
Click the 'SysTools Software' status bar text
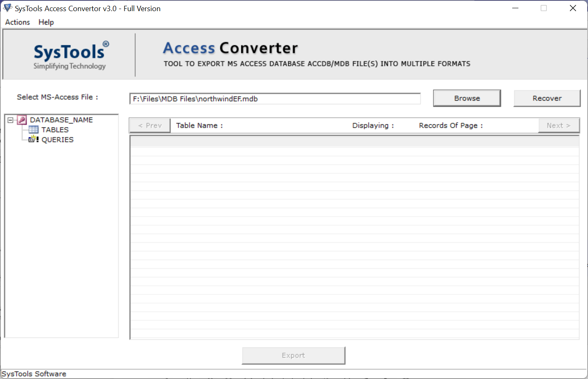pos(34,374)
